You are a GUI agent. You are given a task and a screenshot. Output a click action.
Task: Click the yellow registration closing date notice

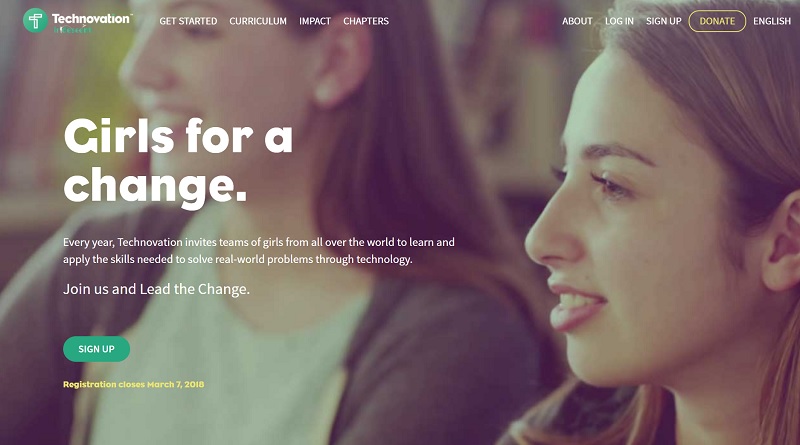coord(134,384)
